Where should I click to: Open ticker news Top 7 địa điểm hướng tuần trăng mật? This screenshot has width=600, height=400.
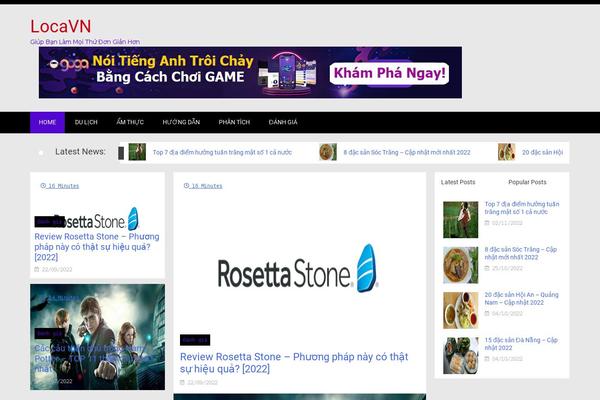pos(222,152)
